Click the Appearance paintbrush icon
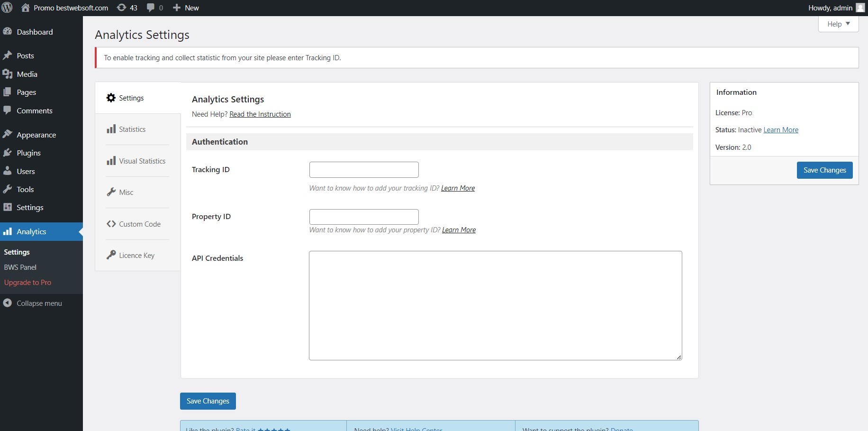Screen dimensions: 868x431 click(7, 134)
